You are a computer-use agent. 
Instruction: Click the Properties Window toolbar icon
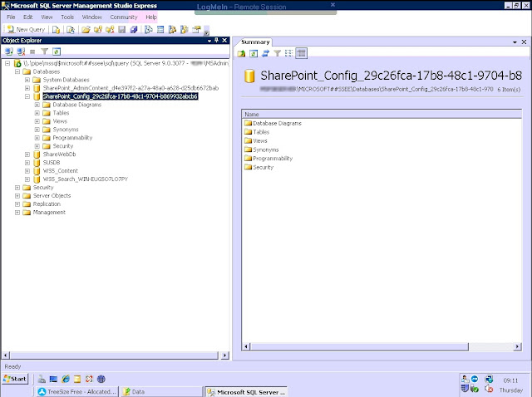[x=196, y=30]
